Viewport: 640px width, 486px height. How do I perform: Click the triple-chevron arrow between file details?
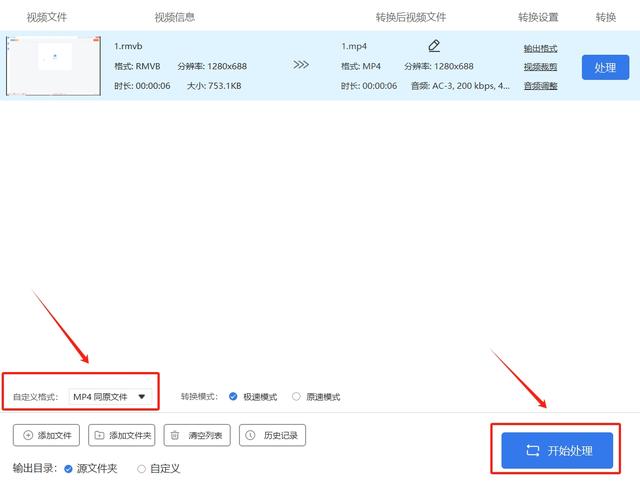pyautogui.click(x=301, y=65)
